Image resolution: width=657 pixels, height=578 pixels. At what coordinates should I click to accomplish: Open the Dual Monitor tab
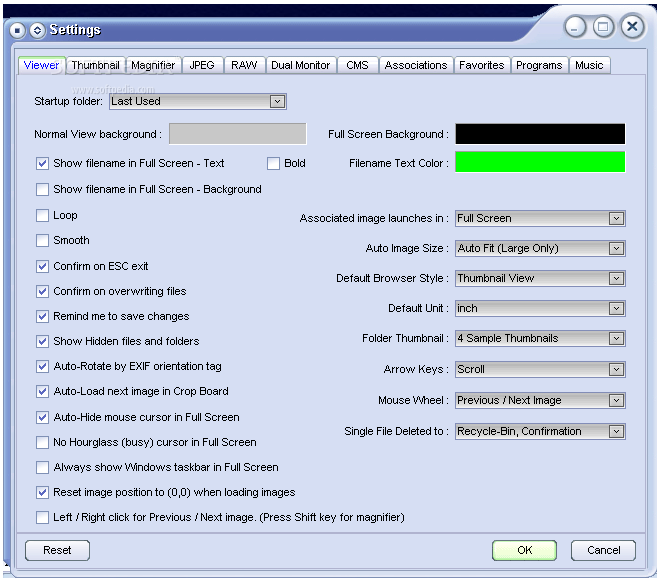301,65
